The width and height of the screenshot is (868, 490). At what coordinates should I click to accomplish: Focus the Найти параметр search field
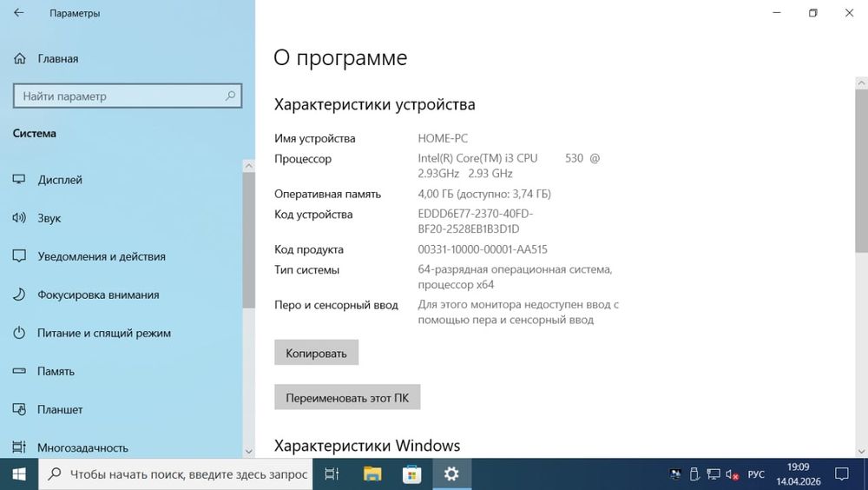(128, 96)
